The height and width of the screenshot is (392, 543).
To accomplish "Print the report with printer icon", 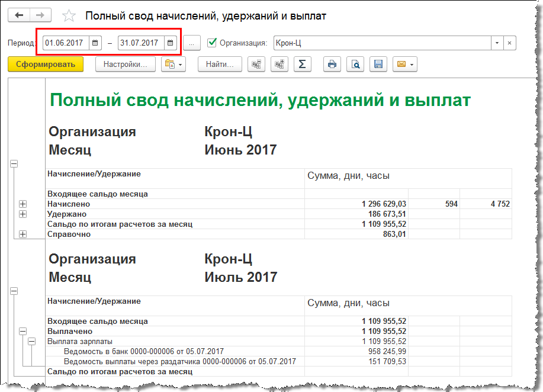I will (x=332, y=65).
